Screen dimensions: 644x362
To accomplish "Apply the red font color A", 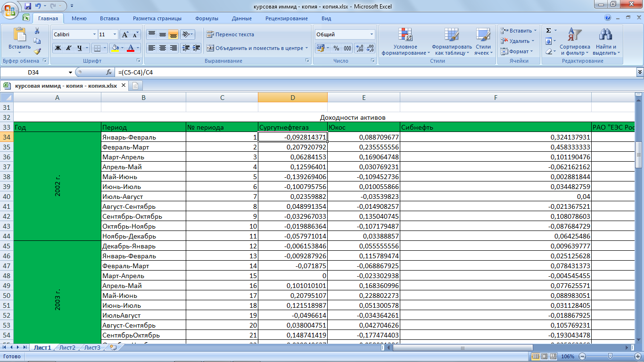I will (x=131, y=48).
